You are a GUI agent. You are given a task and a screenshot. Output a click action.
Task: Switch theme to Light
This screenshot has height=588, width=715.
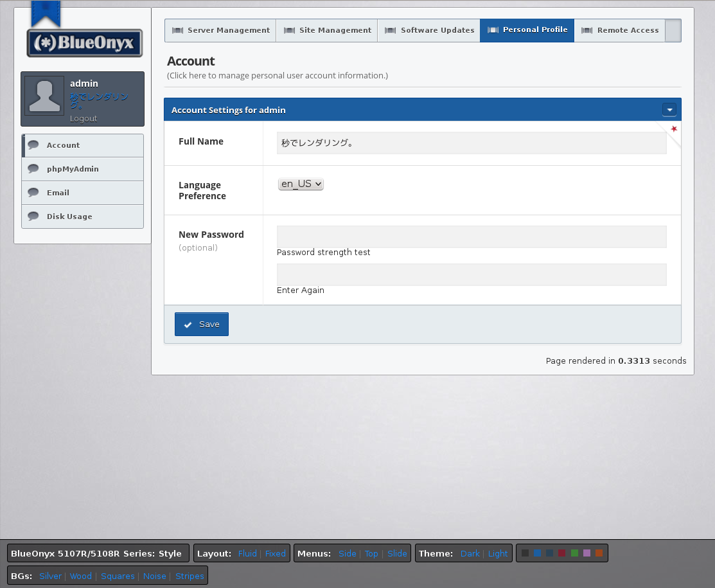497,553
